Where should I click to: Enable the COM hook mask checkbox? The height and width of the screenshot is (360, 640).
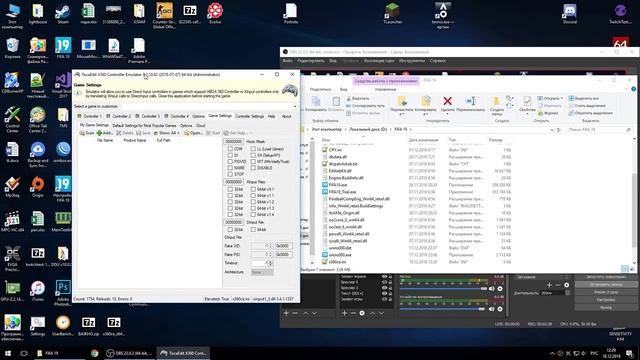(x=230, y=149)
